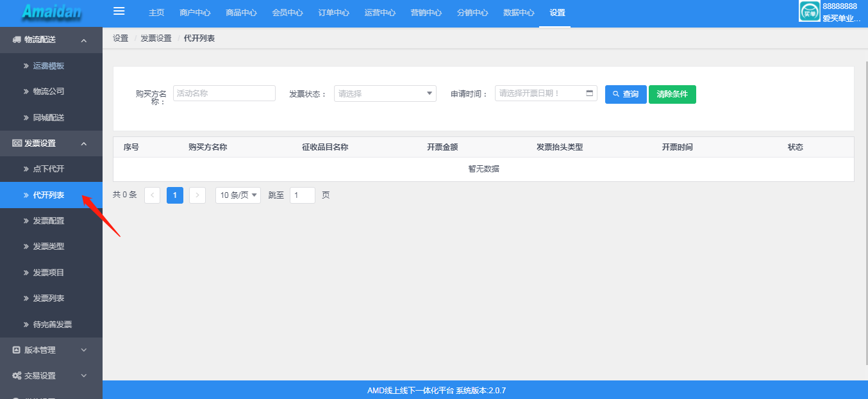The image size is (868, 399).
Task: Open 发票类型 in sidebar
Action: [51, 247]
